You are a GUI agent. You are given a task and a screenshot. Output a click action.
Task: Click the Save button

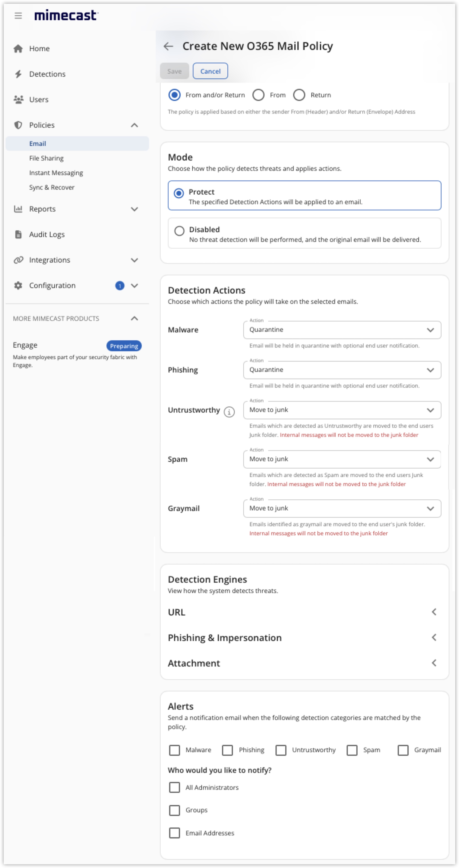174,71
